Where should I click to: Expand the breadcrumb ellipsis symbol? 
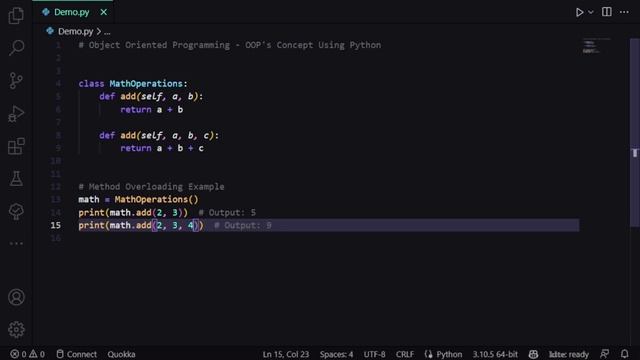coord(107,32)
